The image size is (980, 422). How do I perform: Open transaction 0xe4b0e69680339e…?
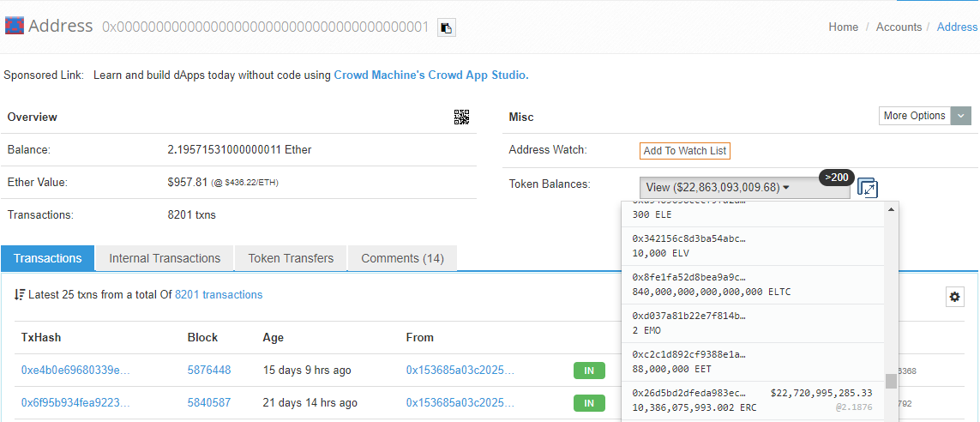[x=75, y=371]
